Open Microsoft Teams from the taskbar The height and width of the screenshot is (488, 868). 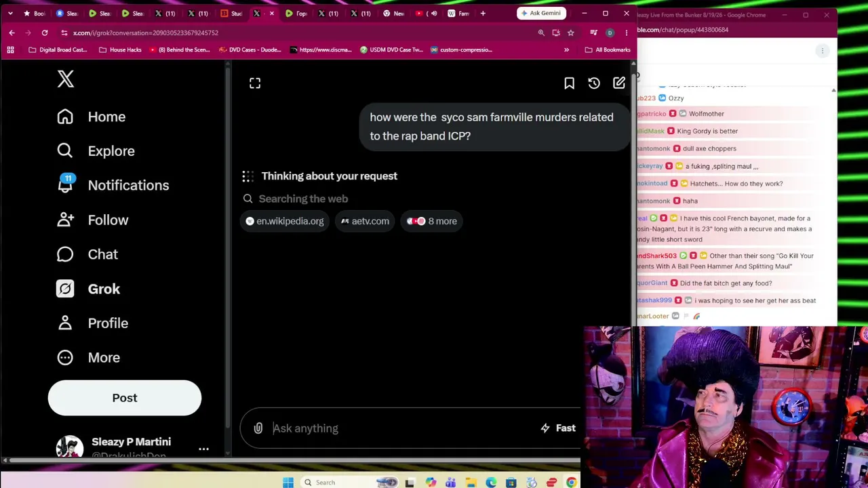click(x=450, y=483)
